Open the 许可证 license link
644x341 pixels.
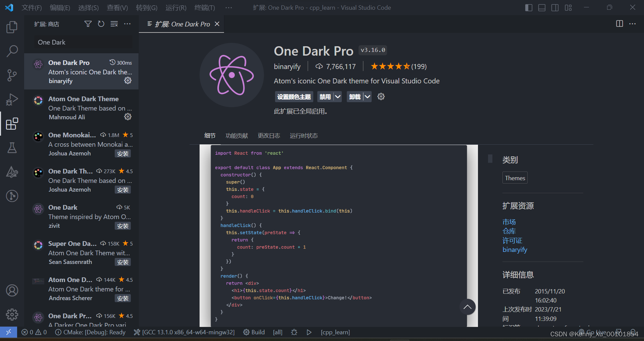(513, 241)
